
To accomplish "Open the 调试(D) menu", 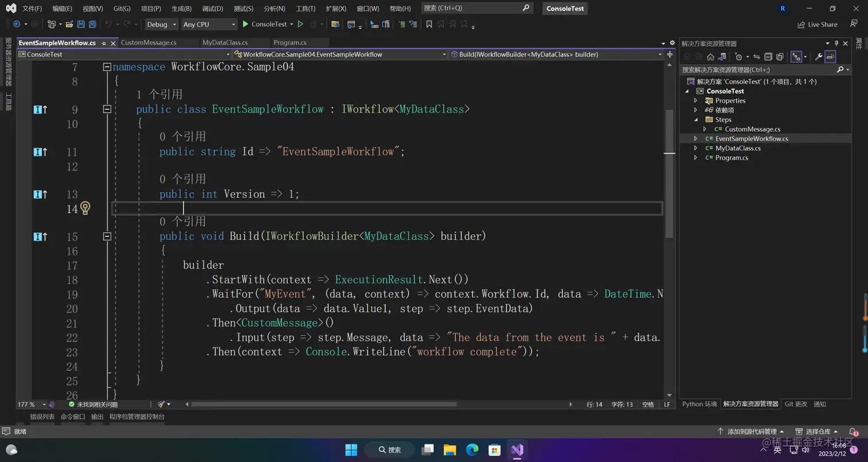I will pyautogui.click(x=212, y=9).
